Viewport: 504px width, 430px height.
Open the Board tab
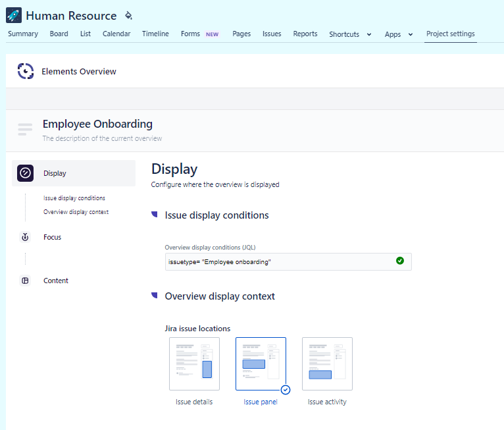[59, 34]
